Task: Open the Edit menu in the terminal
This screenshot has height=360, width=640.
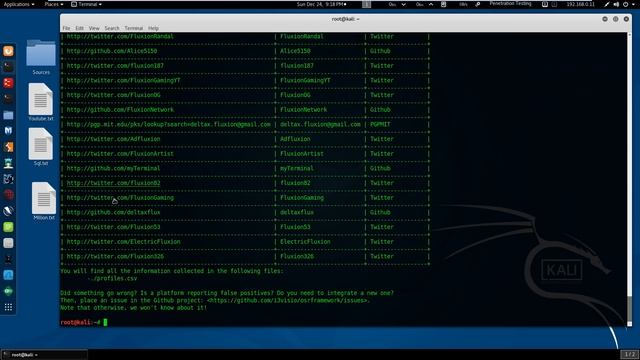Action: tap(79, 28)
